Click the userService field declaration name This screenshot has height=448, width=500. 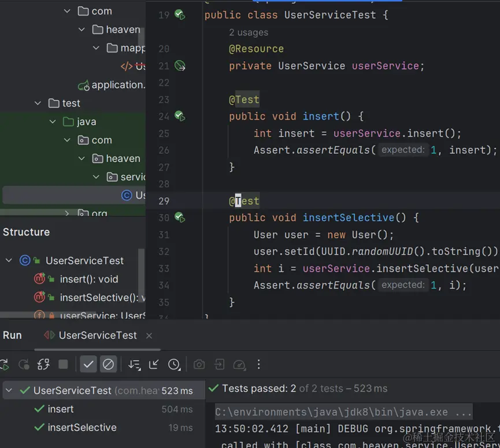[x=385, y=66]
